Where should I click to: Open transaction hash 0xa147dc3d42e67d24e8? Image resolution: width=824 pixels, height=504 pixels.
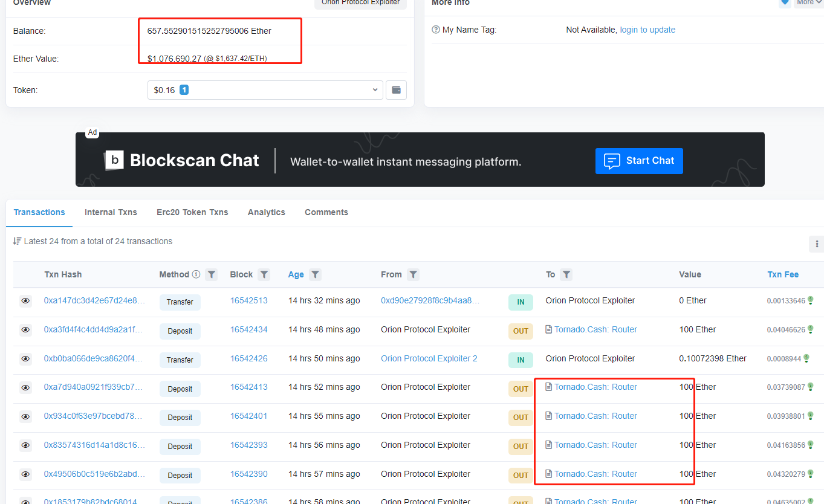[94, 300]
